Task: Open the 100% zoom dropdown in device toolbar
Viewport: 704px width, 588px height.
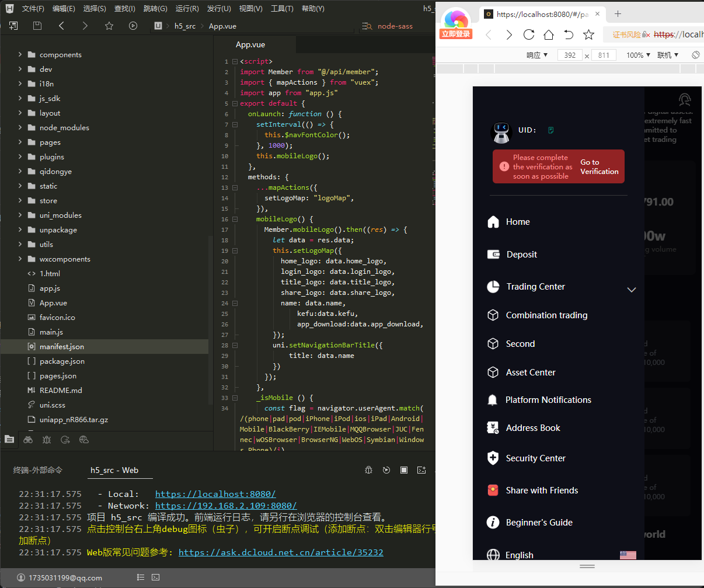Action: [638, 55]
